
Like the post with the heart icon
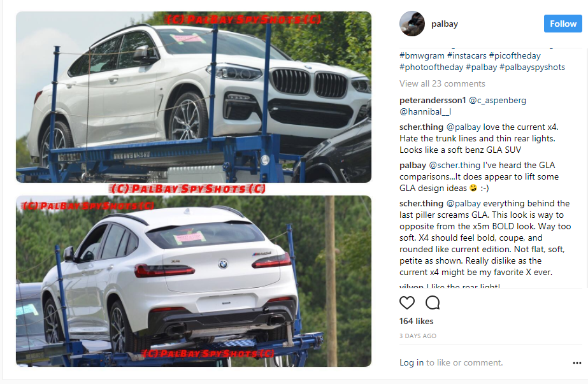(407, 302)
